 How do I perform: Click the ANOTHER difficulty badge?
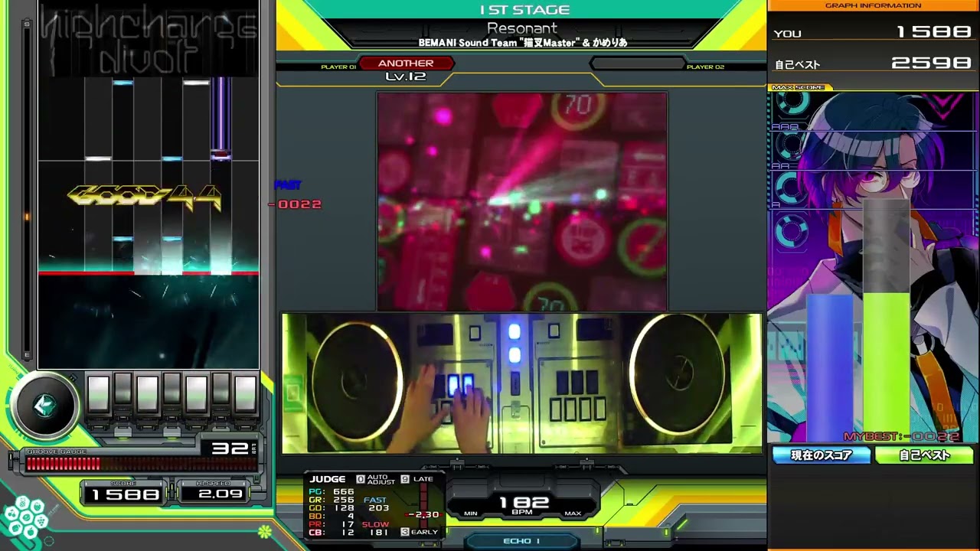point(406,64)
